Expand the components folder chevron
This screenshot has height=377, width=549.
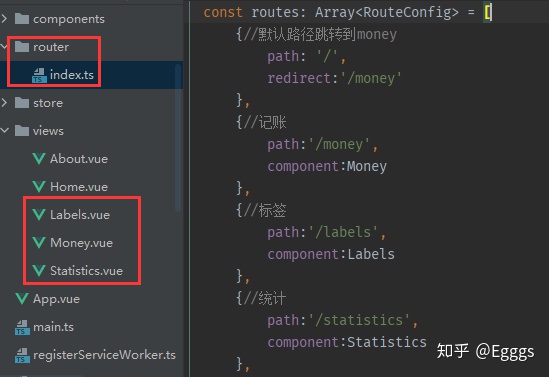(4, 19)
